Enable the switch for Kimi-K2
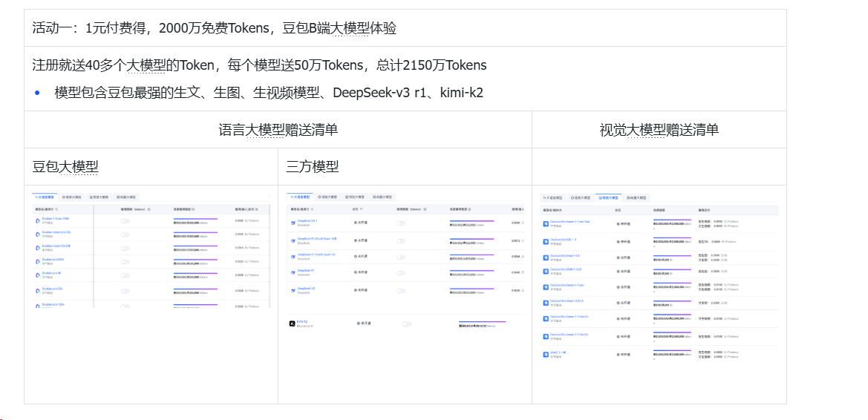Image resolution: width=868 pixels, height=420 pixels. [x=407, y=324]
